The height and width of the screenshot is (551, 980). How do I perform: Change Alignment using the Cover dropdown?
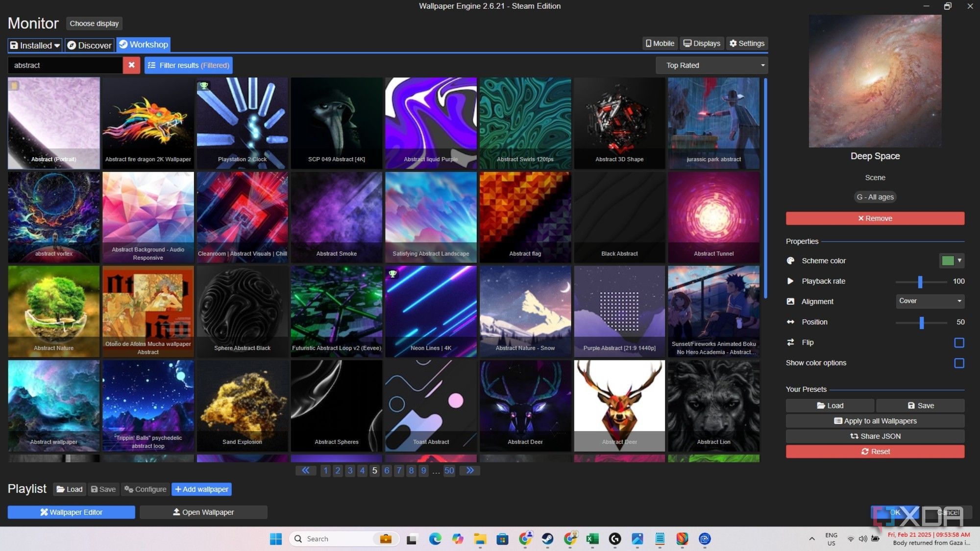(930, 301)
